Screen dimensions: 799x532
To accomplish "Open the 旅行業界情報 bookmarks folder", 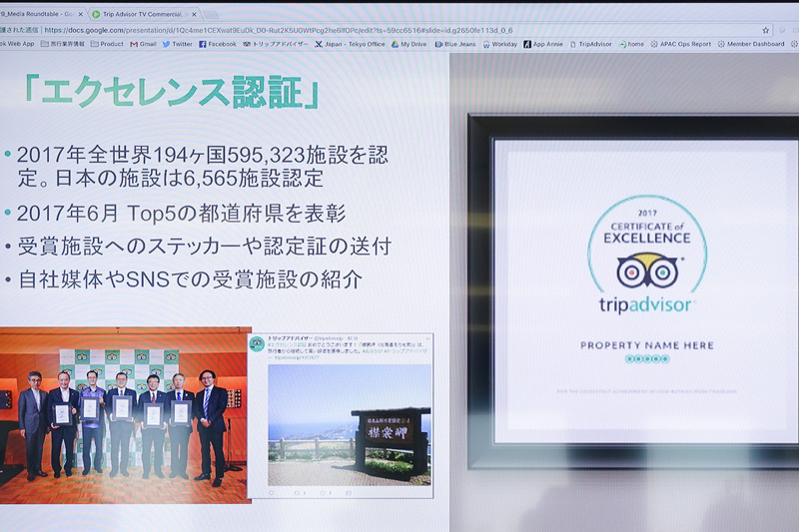I will (x=63, y=44).
